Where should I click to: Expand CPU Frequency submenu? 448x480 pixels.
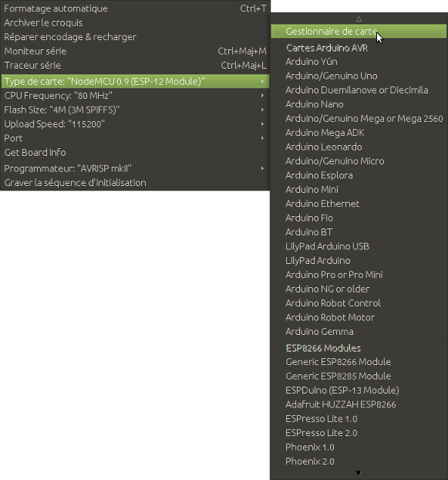coord(135,96)
